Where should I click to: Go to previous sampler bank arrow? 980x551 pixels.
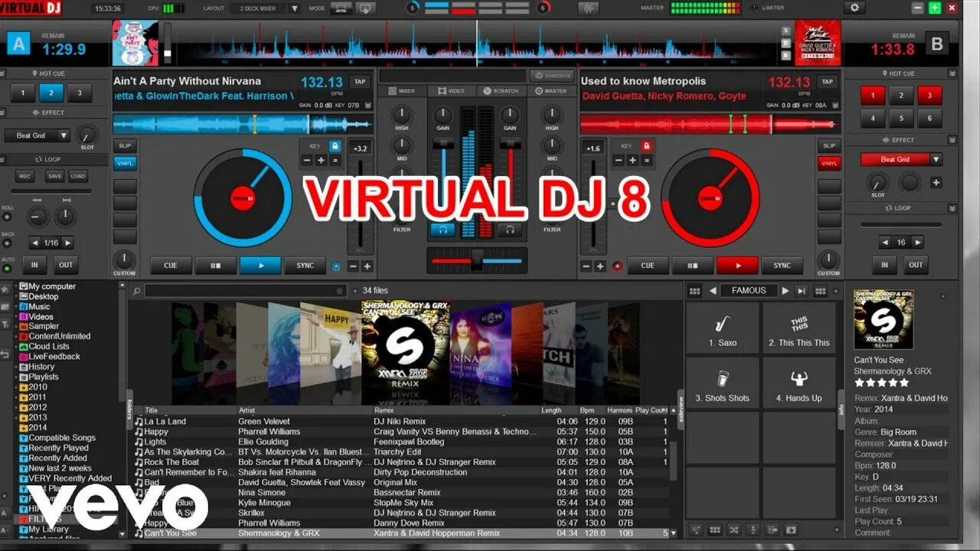(x=713, y=291)
